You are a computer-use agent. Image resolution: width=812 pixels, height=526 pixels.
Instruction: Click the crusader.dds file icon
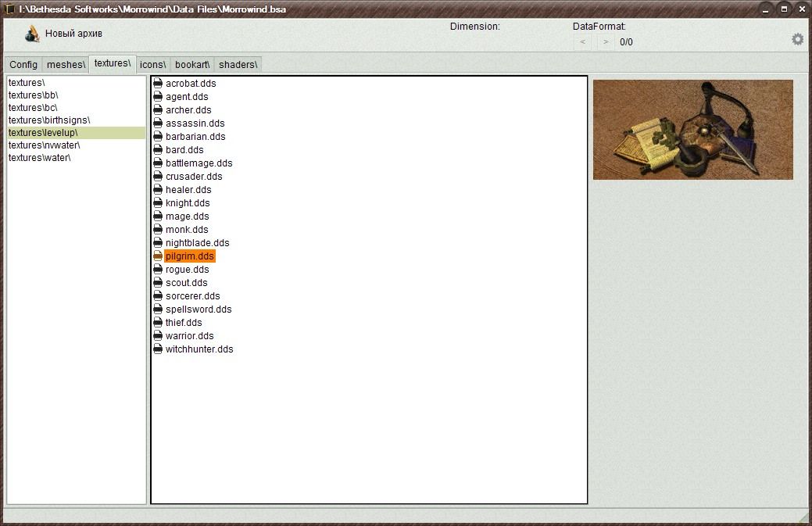pos(158,177)
